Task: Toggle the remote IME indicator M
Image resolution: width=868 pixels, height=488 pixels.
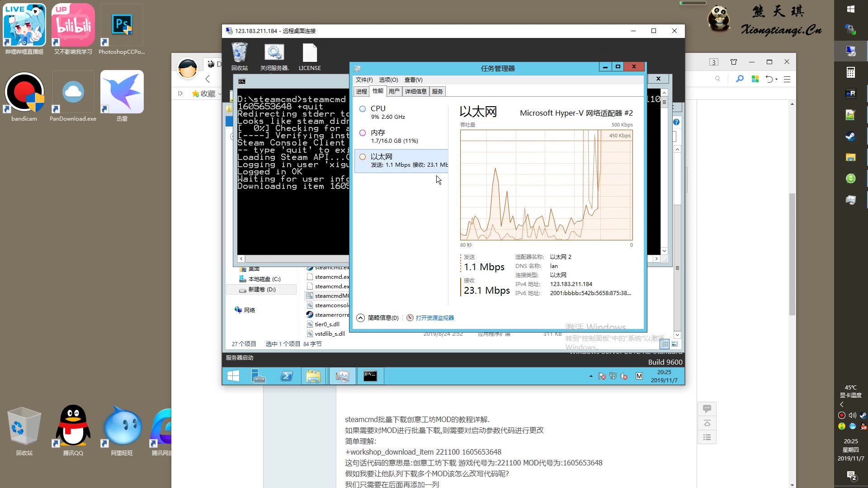Action: (639, 376)
